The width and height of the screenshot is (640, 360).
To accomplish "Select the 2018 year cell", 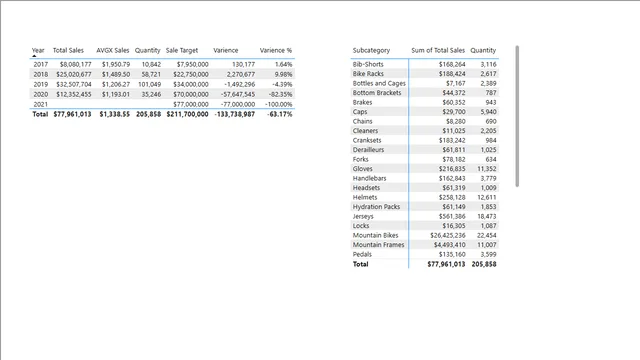I will 40,74.
